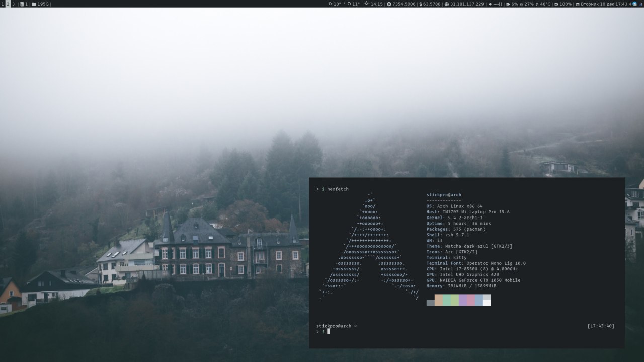Click the 46°C temperature module
This screenshot has height=362, width=644.
[543, 4]
